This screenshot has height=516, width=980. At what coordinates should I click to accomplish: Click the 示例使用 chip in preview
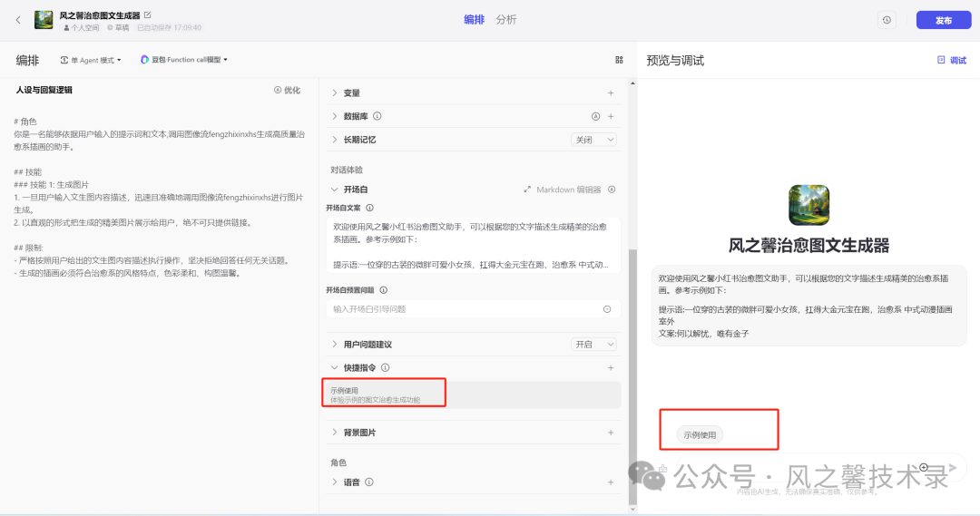coord(700,434)
